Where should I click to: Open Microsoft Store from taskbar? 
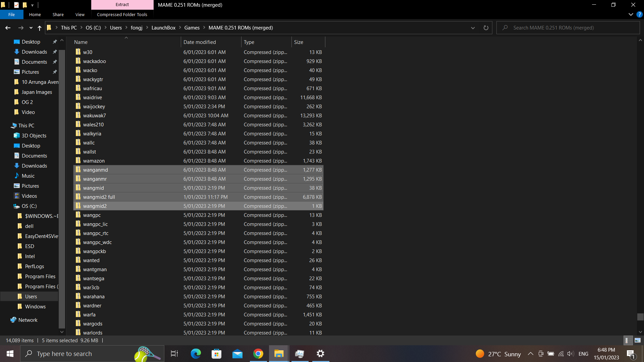[217, 354]
